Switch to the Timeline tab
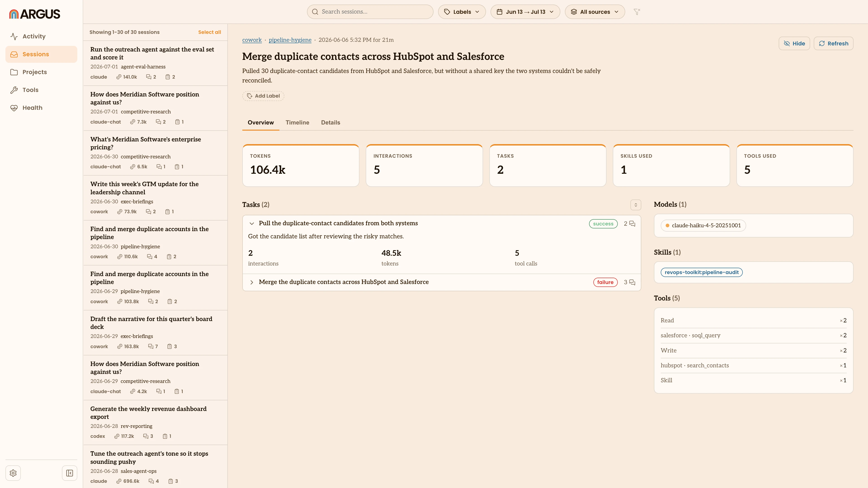 (297, 123)
